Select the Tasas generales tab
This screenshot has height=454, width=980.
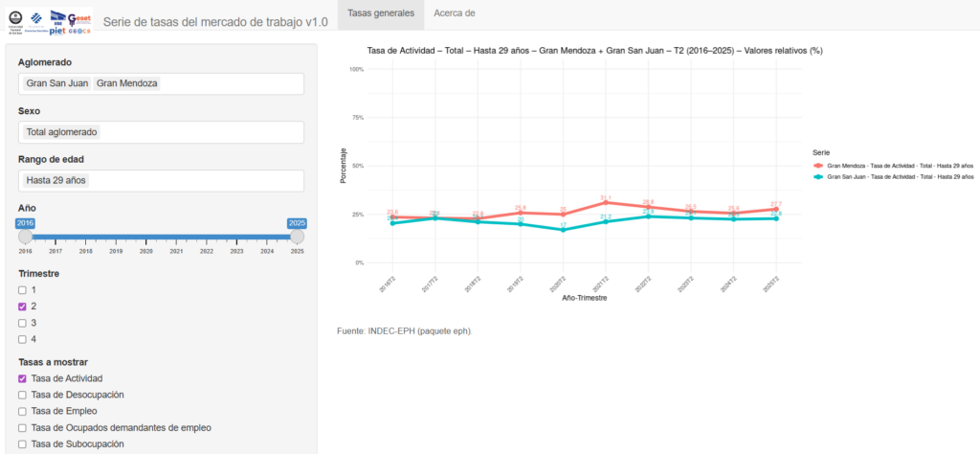[381, 13]
